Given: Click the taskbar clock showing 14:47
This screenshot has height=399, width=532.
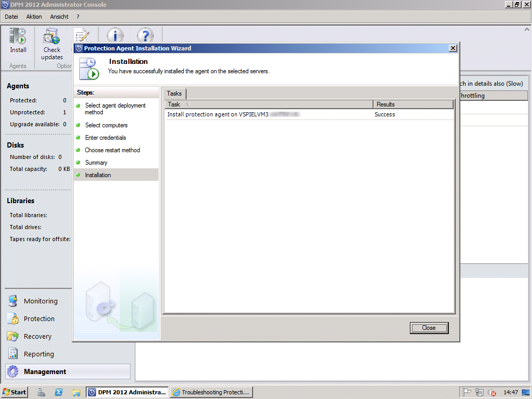Looking at the screenshot, I should point(511,392).
